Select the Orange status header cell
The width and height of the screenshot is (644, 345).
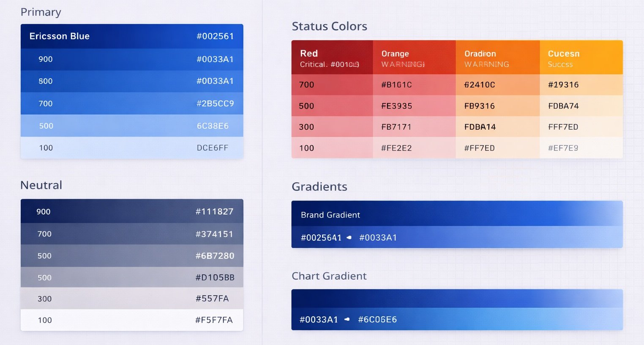[415, 57]
